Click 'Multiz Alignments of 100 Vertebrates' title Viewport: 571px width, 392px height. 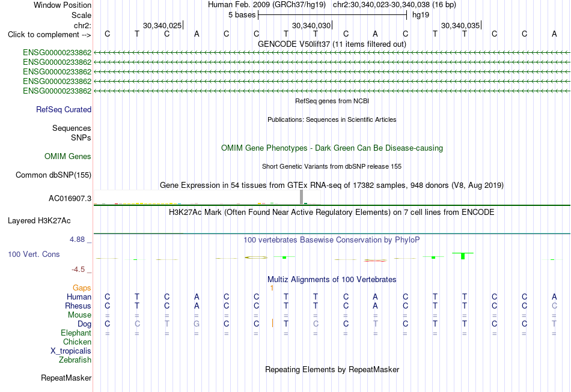point(332,279)
